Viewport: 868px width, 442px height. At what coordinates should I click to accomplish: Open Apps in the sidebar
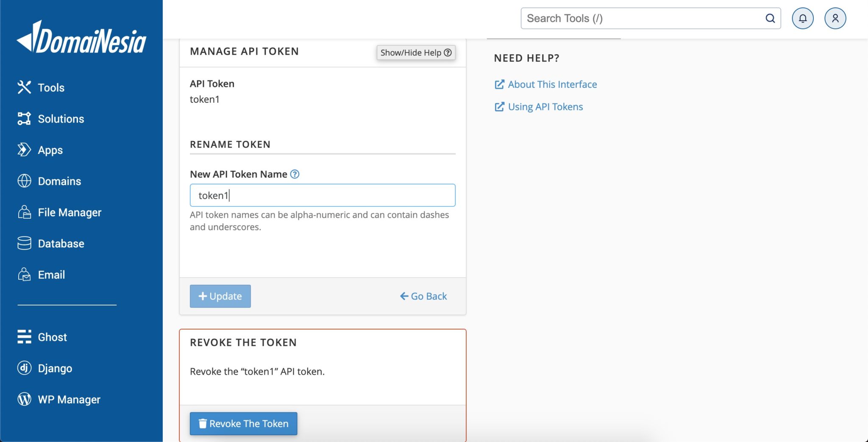[50, 150]
